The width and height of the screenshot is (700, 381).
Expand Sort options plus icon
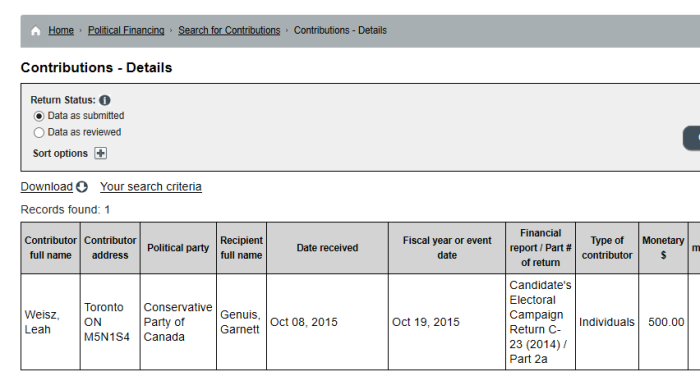(x=100, y=153)
